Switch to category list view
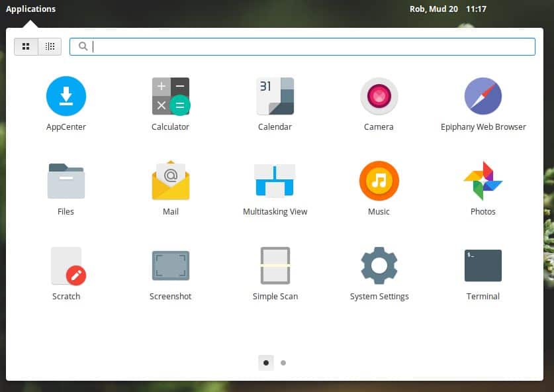The image size is (554, 392). (49, 46)
